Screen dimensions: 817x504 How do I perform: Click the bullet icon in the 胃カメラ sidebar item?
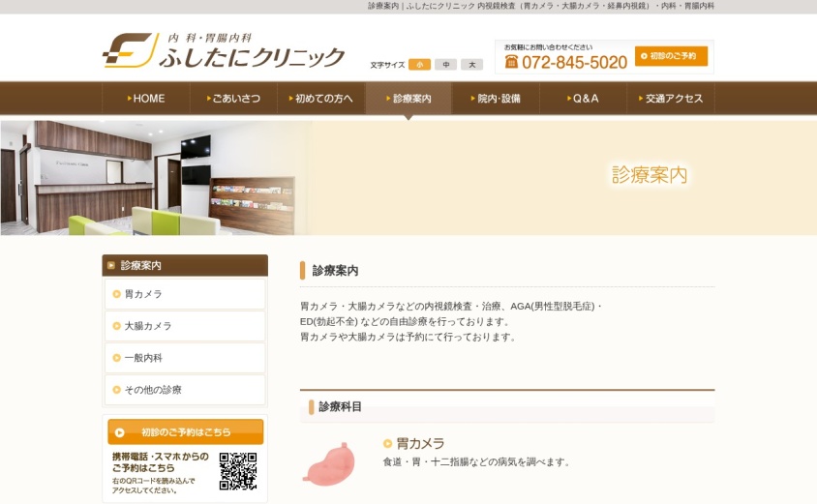[117, 294]
